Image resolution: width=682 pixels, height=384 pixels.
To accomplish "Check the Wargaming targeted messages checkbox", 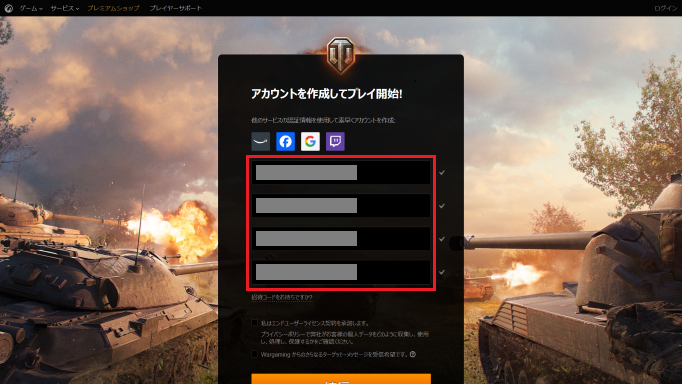I will 254,354.
